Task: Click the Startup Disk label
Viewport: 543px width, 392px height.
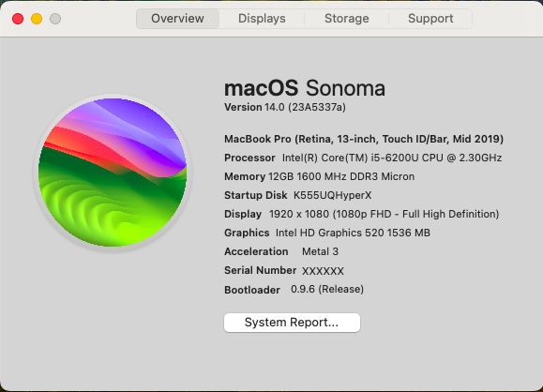Action: pos(256,195)
